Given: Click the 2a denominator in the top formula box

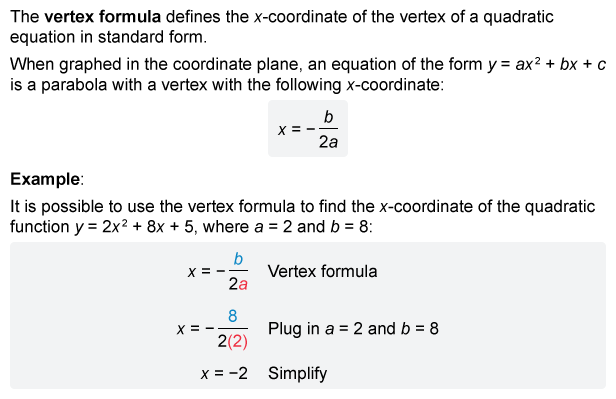Looking at the screenshot, I should click(328, 142).
